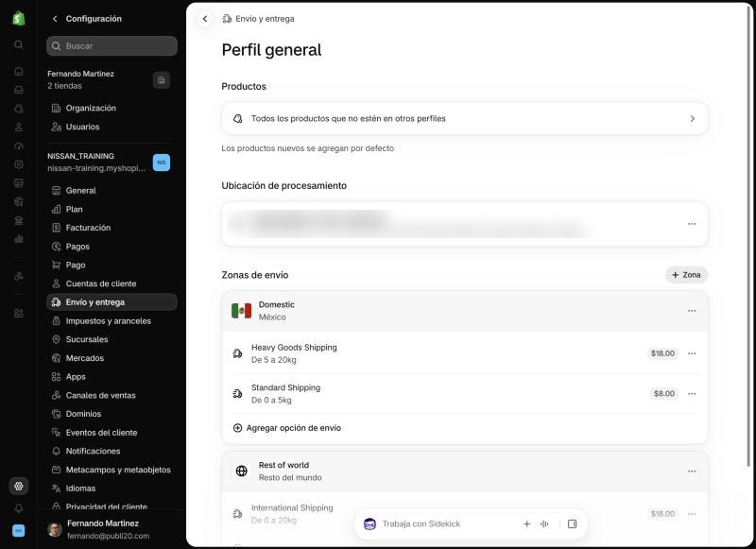Image resolution: width=756 pixels, height=549 pixels.
Task: Open Customers person icon in rail
Action: coord(18,128)
